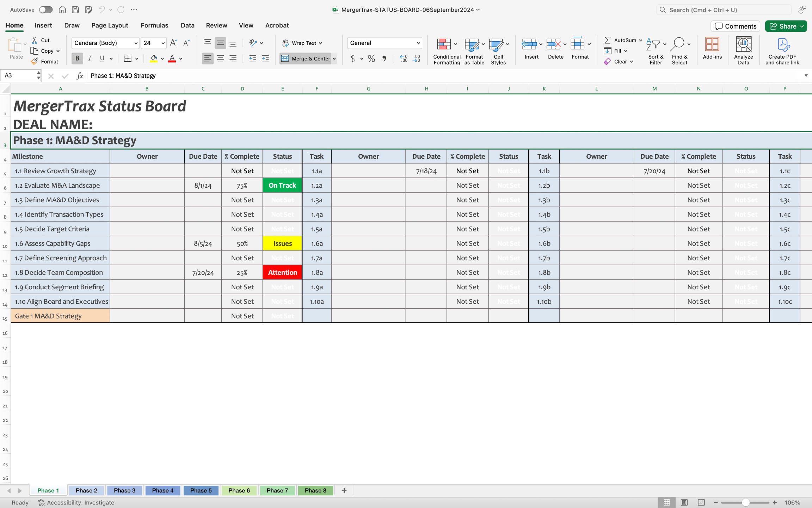This screenshot has height=508, width=812.
Task: Open Format as Table gallery
Action: coord(472,44)
